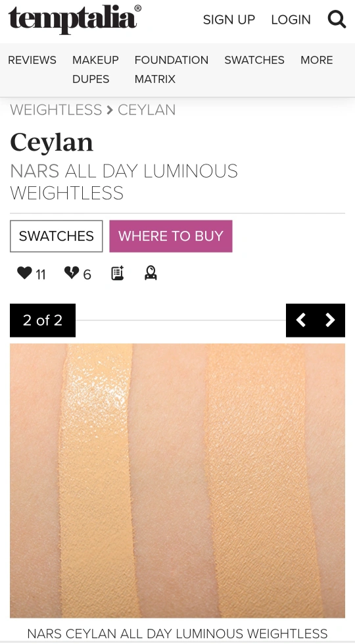
Task: Go to the WEIGHTLESS breadcrumb link
Action: tap(56, 110)
